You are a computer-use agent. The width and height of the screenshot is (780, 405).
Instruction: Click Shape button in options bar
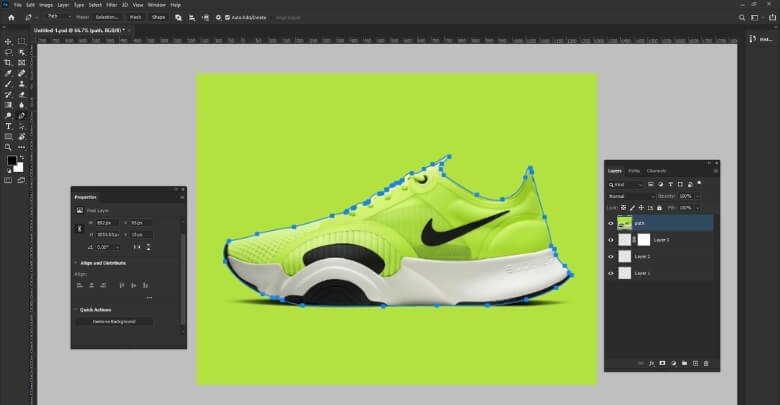pyautogui.click(x=158, y=17)
